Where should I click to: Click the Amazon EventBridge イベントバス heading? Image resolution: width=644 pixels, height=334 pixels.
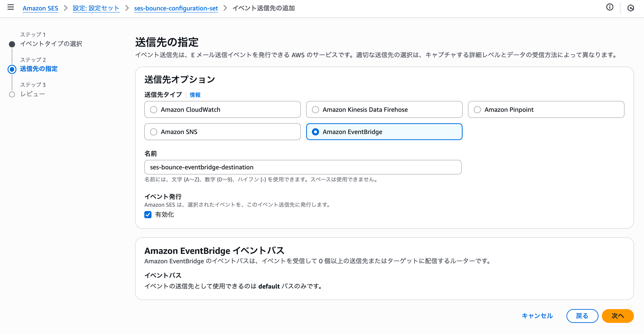point(214,250)
